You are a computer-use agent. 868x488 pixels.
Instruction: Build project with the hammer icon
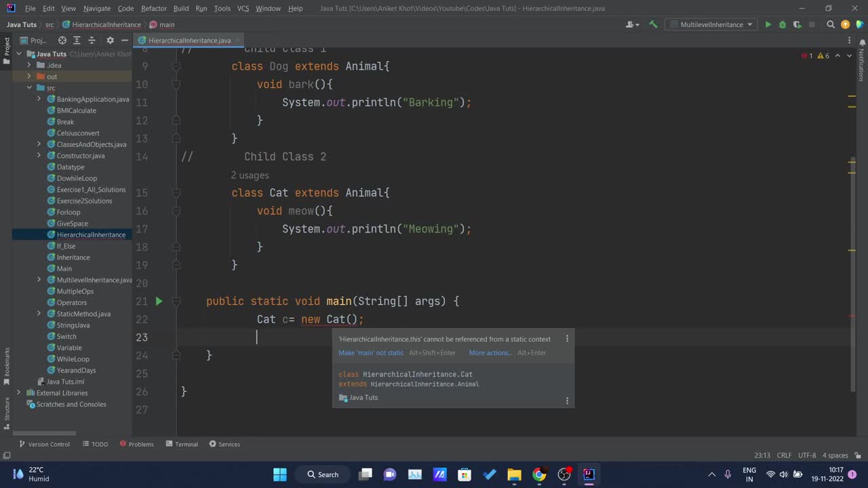coord(653,24)
